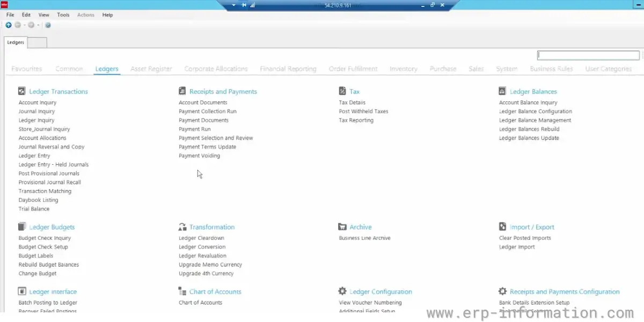Click the Ledger Budgets icon
The width and height of the screenshot is (644, 322).
(22, 227)
